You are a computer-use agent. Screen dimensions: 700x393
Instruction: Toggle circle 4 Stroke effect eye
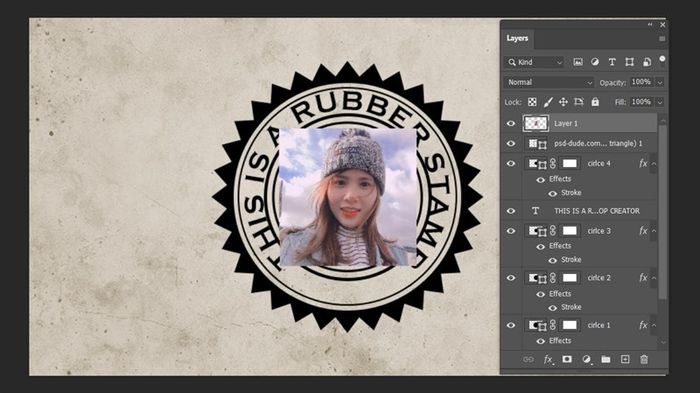point(553,193)
